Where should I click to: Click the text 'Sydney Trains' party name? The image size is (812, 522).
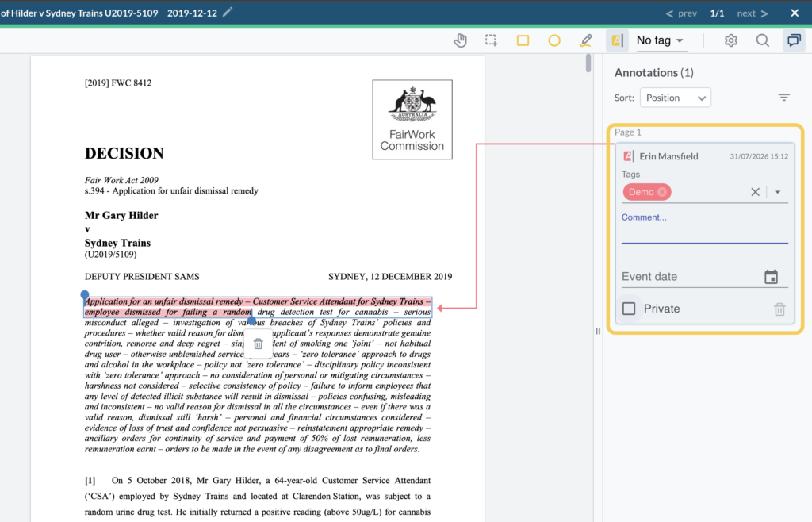pos(117,243)
